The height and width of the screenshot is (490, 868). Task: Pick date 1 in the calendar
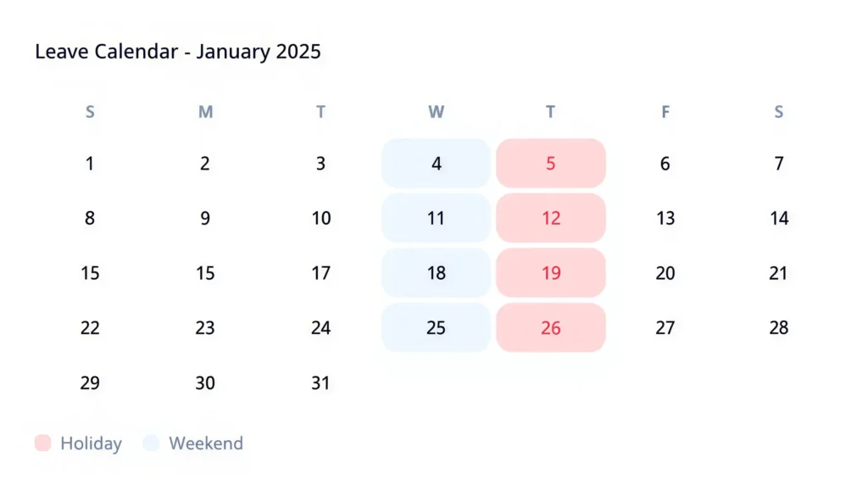click(x=90, y=164)
